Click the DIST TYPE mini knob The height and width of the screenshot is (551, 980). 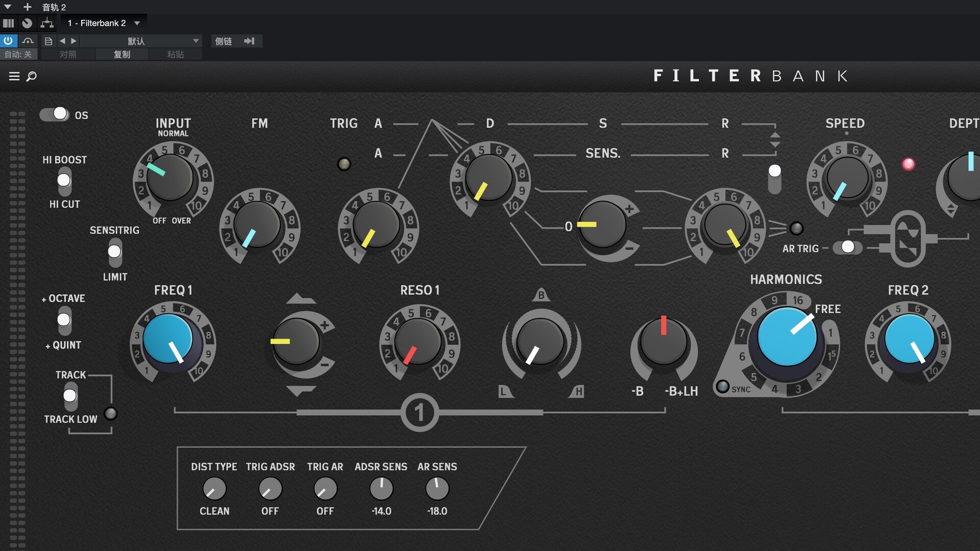click(214, 489)
